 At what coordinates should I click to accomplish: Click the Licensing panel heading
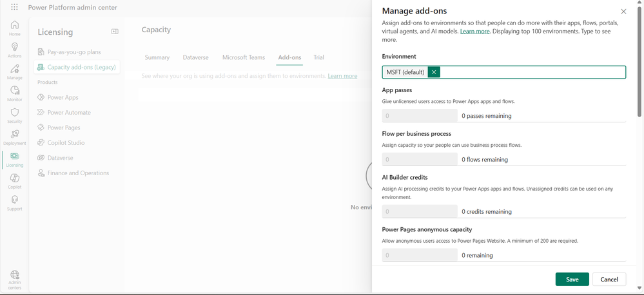coord(55,32)
